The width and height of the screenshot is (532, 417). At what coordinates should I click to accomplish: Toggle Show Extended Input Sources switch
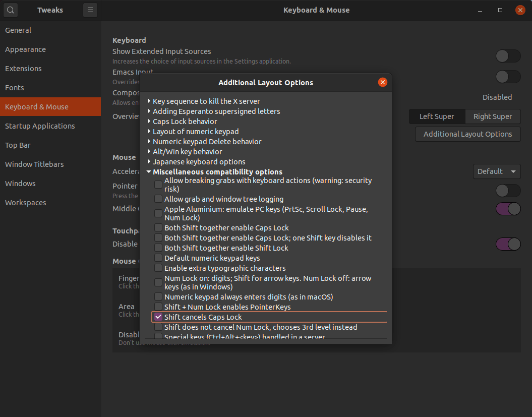508,56
